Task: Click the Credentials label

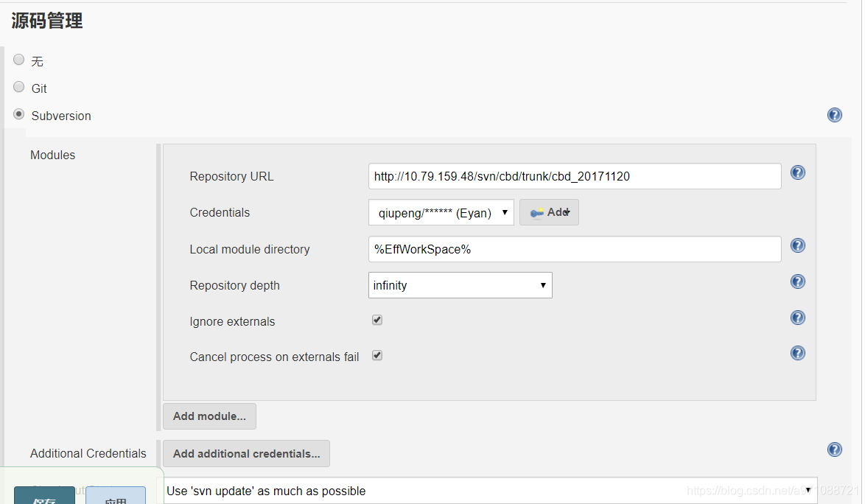Action: tap(220, 212)
